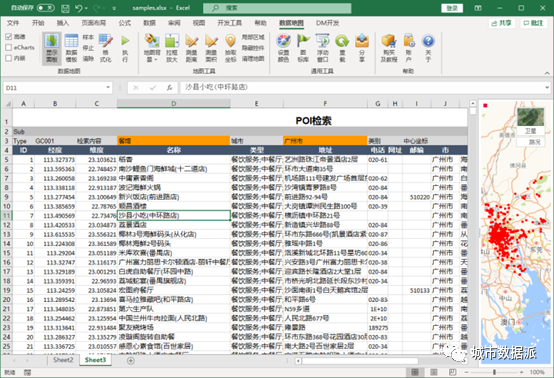The height and width of the screenshot is (378, 554).
Task: Open Customize Quick Access Toolbar dropdown
Action: click(114, 8)
